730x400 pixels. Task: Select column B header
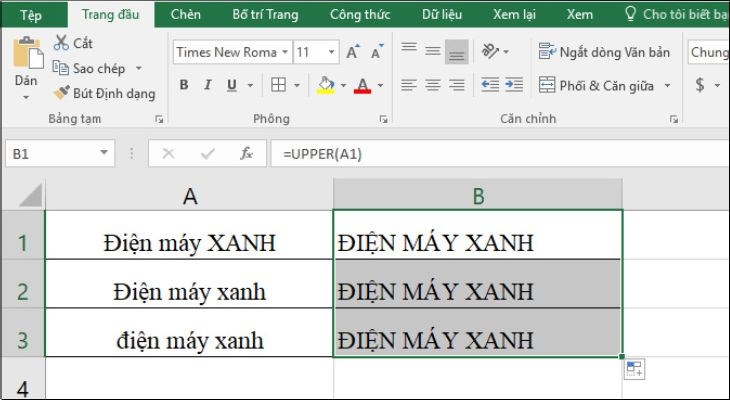click(x=478, y=196)
